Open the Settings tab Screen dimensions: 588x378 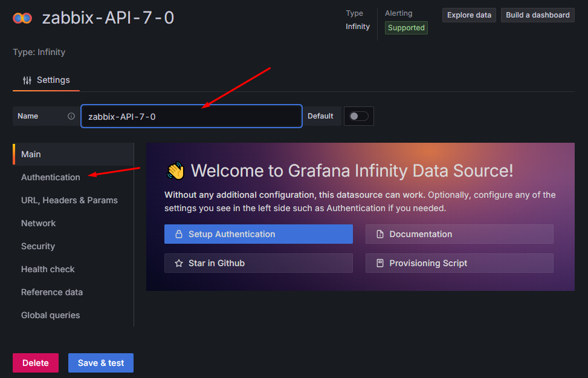coord(47,80)
